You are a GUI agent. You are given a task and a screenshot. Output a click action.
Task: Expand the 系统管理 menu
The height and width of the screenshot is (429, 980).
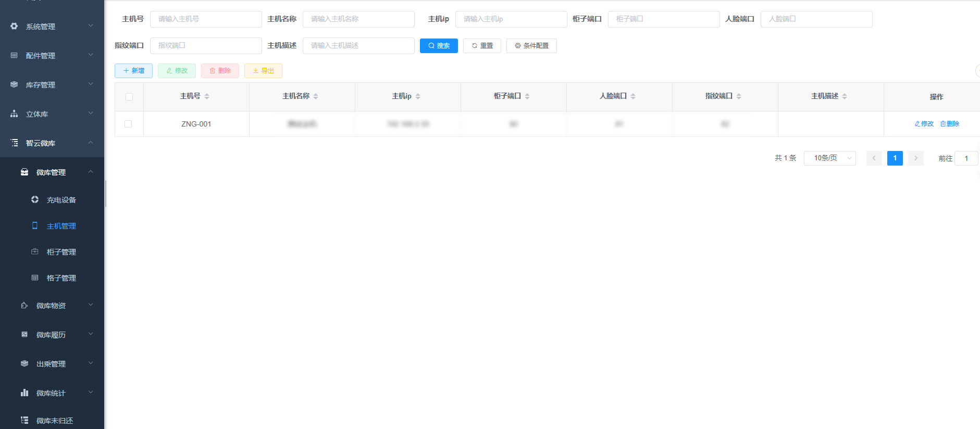(52, 26)
